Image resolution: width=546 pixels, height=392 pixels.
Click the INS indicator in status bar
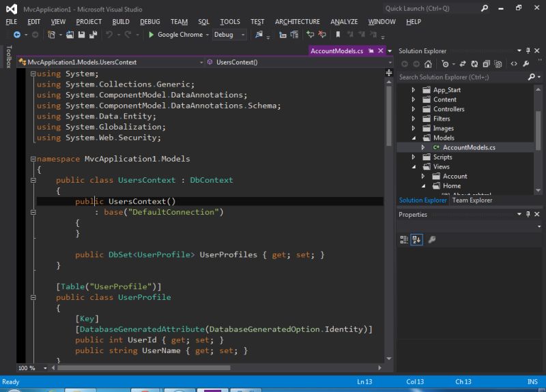(x=532, y=382)
